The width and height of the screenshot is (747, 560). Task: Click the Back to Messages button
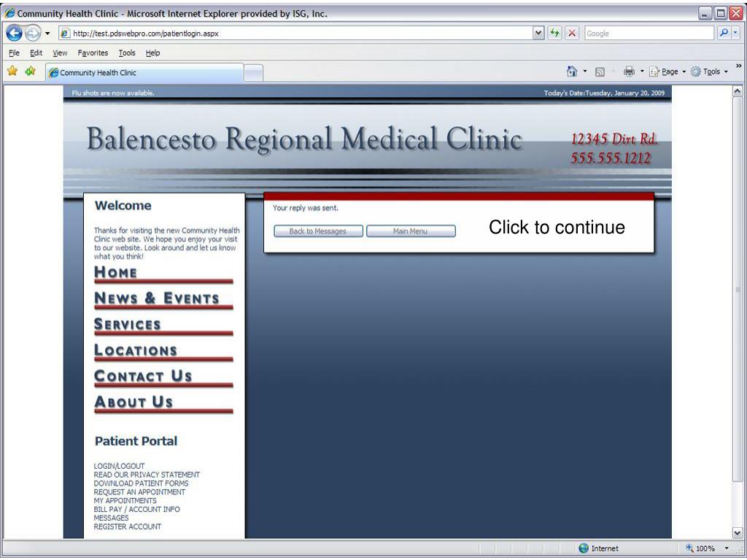pyautogui.click(x=318, y=231)
